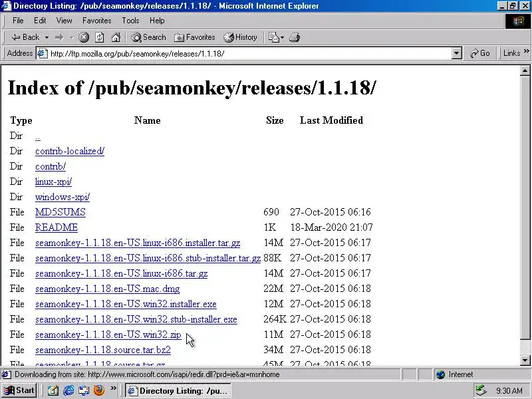Download the source.tar.bz2 link

(x=103, y=350)
